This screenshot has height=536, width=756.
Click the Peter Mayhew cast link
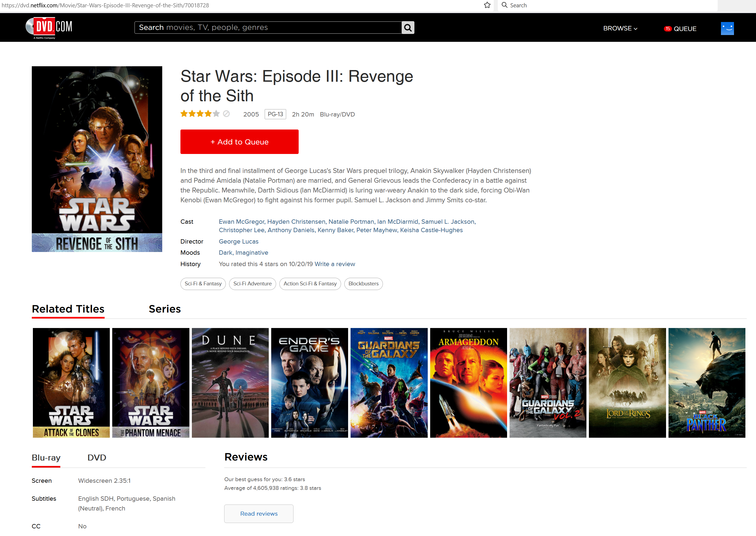click(377, 230)
